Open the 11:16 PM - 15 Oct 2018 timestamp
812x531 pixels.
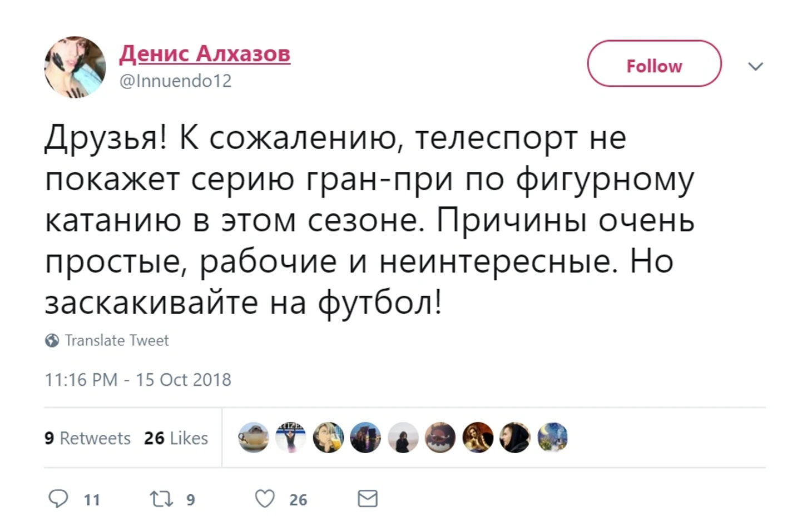137,380
